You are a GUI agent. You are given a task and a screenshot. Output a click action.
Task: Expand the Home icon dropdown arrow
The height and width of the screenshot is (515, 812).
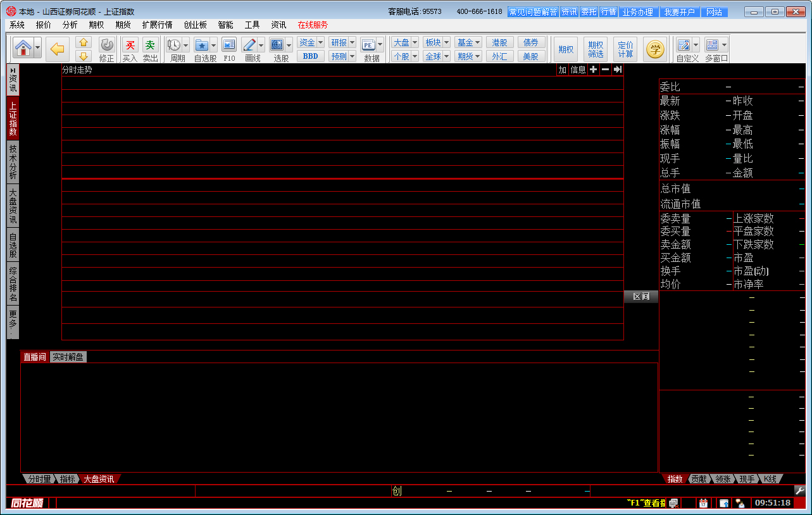pos(38,48)
